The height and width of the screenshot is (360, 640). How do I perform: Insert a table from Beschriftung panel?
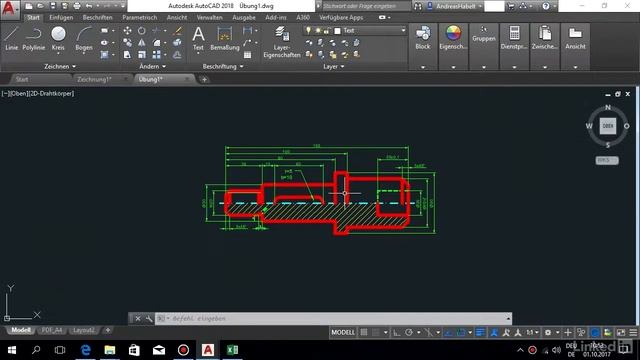tap(247, 55)
